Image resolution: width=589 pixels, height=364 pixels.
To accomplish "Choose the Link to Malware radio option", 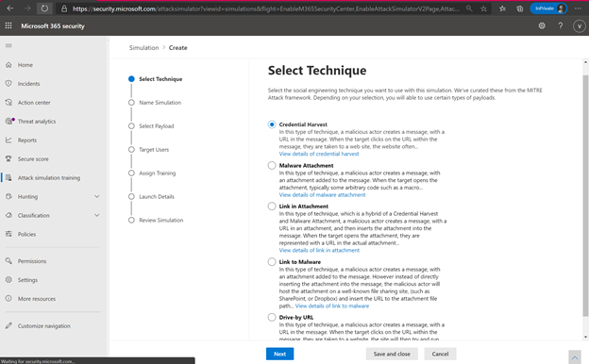I will pyautogui.click(x=272, y=262).
